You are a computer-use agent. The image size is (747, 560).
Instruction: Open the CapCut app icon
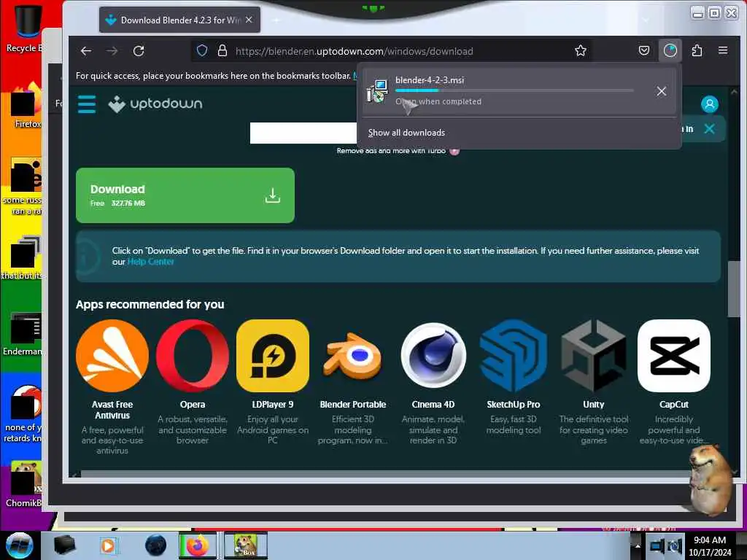[x=673, y=356]
